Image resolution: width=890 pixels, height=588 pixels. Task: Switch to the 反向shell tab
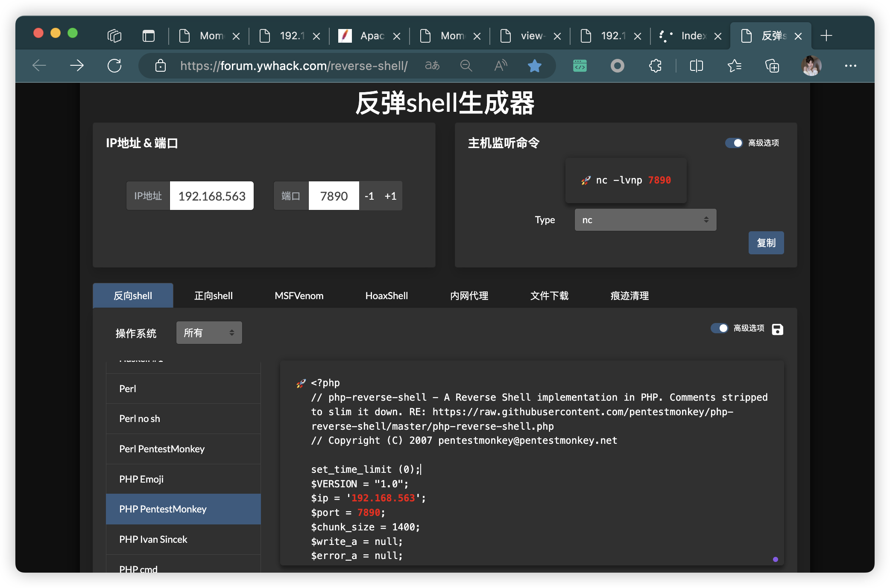[x=133, y=295]
